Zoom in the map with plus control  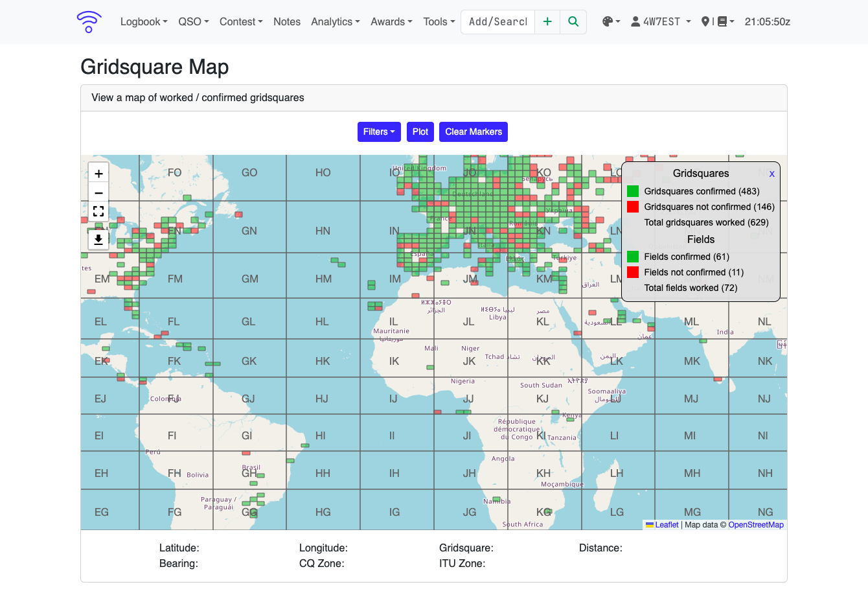(98, 173)
